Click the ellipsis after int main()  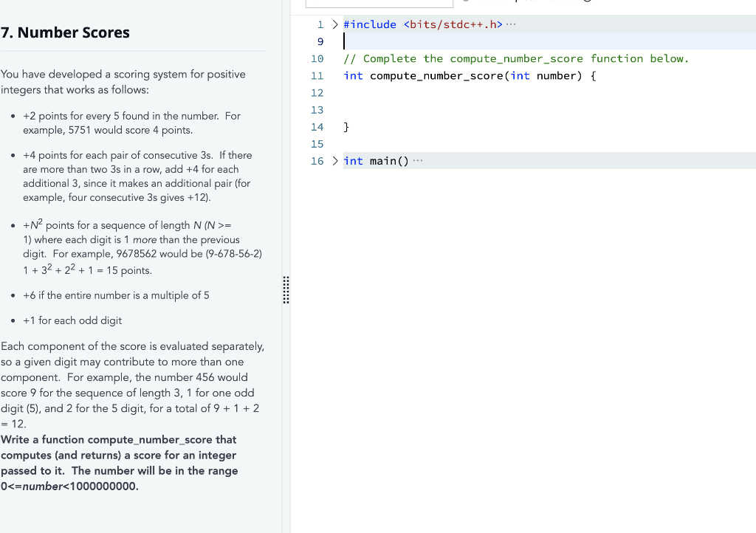point(418,161)
